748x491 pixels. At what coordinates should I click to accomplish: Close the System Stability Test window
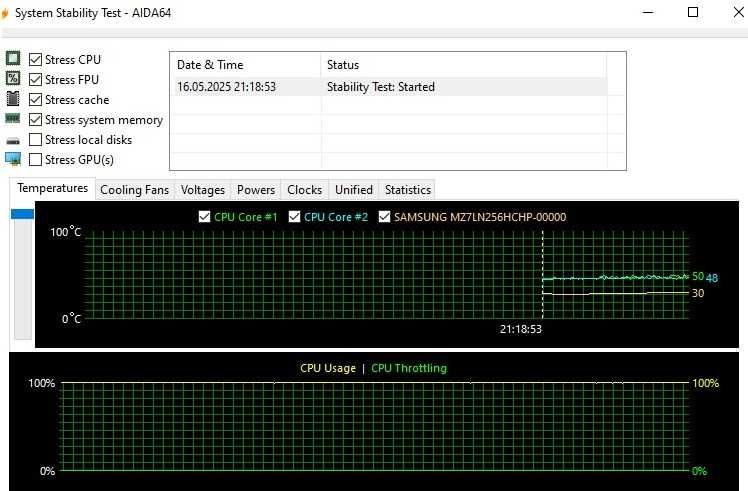tap(738, 12)
